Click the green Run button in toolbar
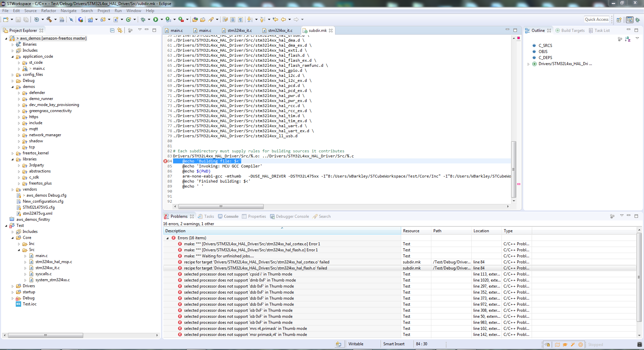 (x=156, y=19)
